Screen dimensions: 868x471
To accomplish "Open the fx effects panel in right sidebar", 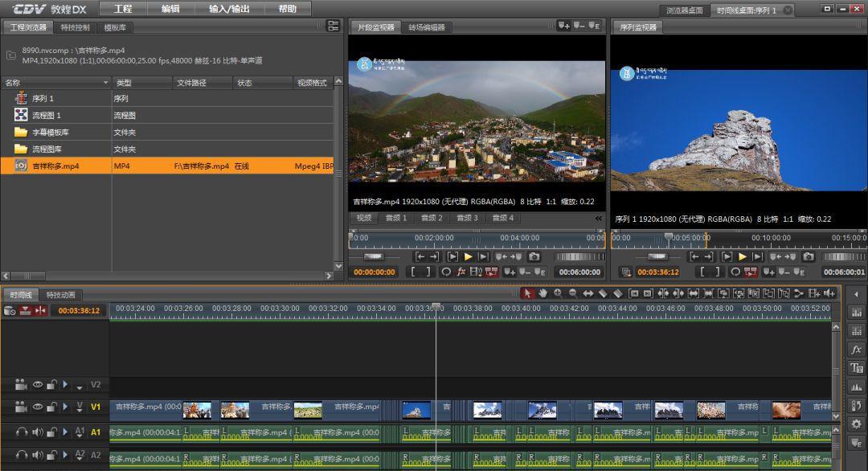I will coord(857,350).
